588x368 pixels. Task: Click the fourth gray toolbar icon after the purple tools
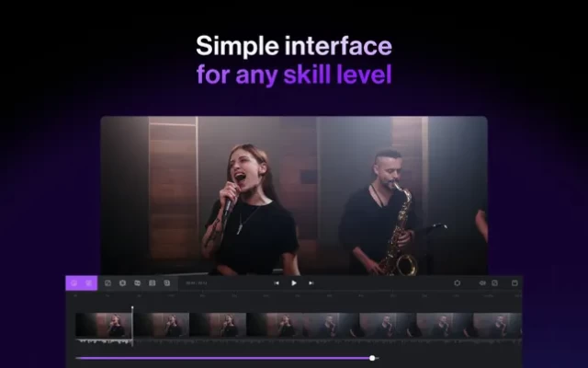[x=152, y=283]
